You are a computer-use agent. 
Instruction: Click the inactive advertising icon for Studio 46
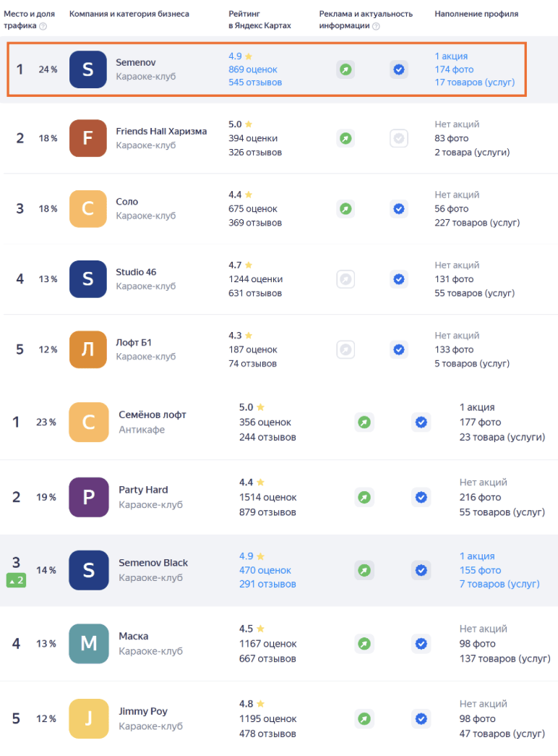[345, 279]
